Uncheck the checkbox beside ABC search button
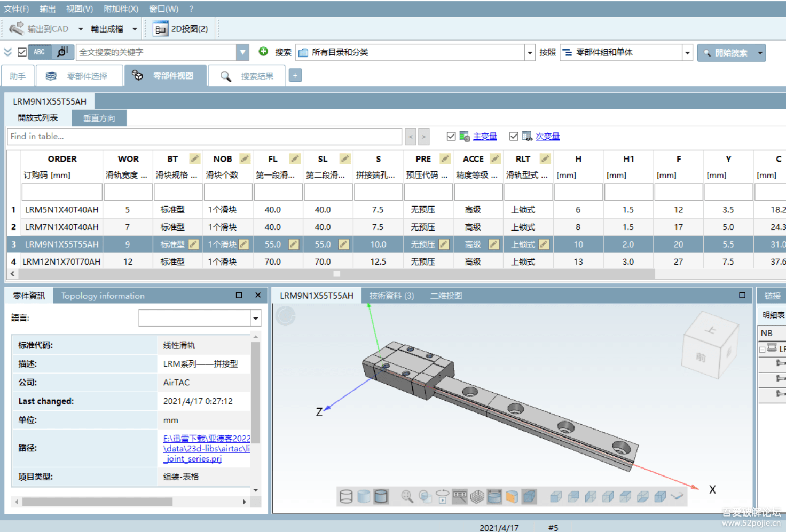This screenshot has width=786, height=532. 22,52
